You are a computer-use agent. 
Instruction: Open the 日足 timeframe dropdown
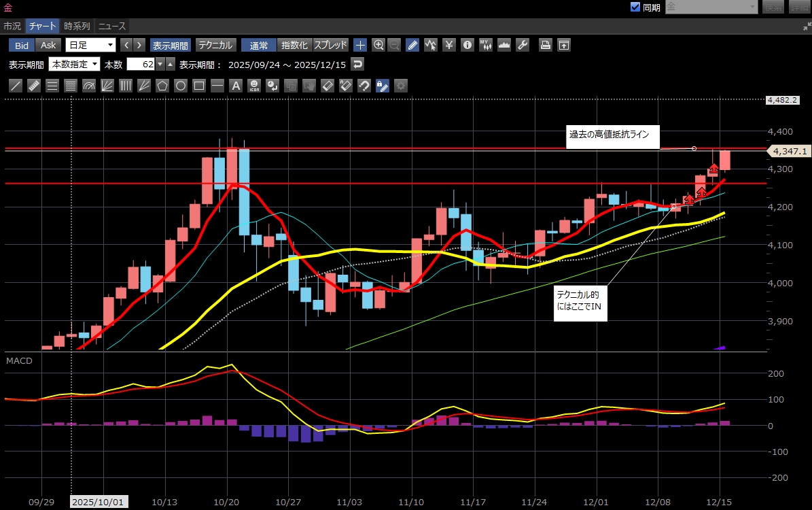(91, 45)
